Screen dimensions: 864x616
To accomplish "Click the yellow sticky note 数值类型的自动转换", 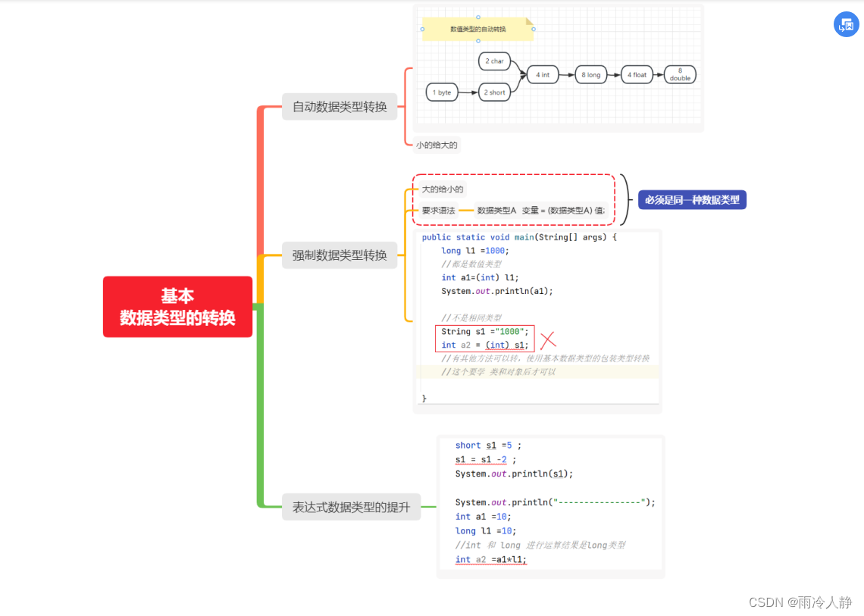I will tap(477, 29).
